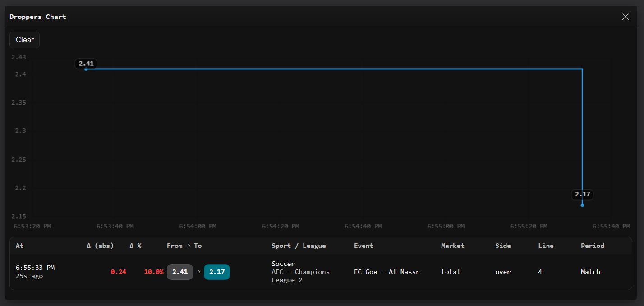Sort the table by the At column

(x=19, y=246)
